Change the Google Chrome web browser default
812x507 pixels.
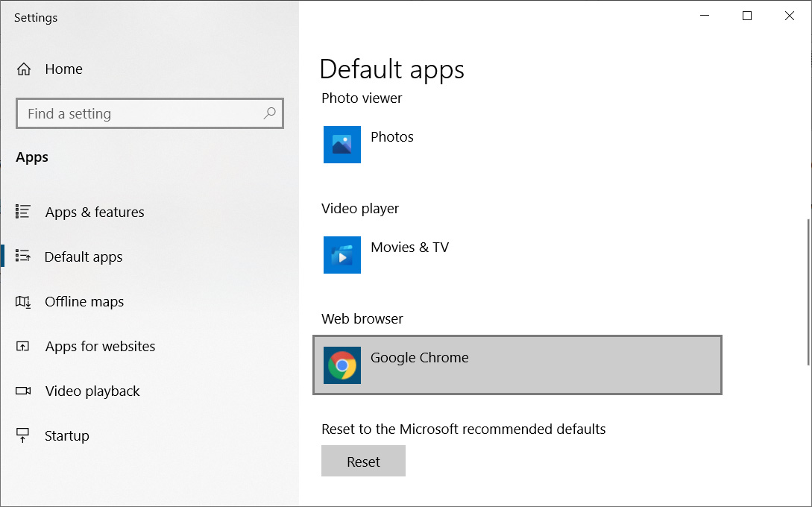[x=517, y=365]
